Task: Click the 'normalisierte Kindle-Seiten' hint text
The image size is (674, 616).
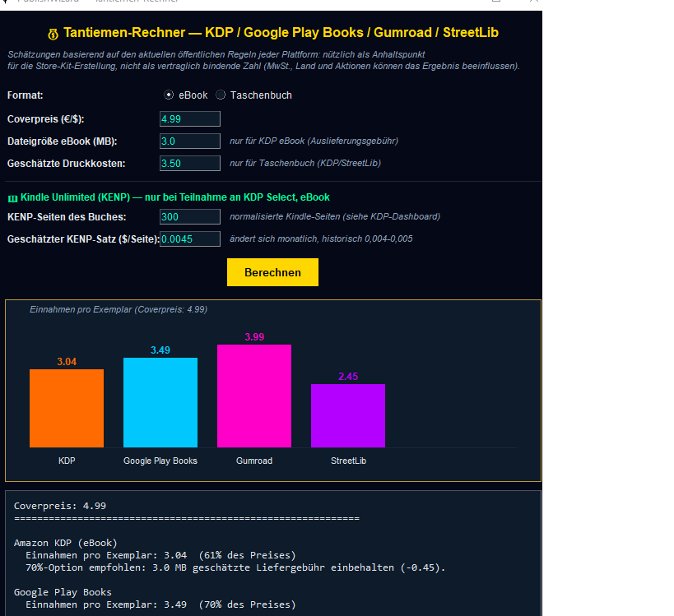Action: point(335,216)
